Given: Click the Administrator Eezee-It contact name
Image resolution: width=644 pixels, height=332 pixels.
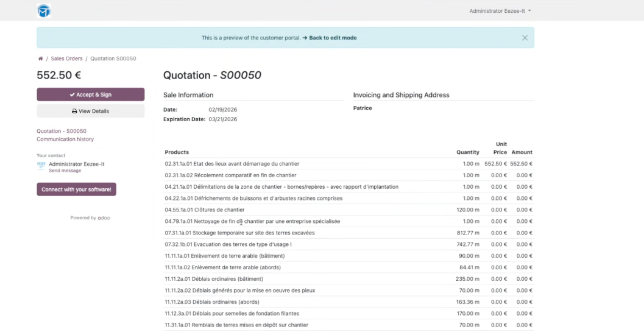Looking at the screenshot, I should tap(76, 164).
